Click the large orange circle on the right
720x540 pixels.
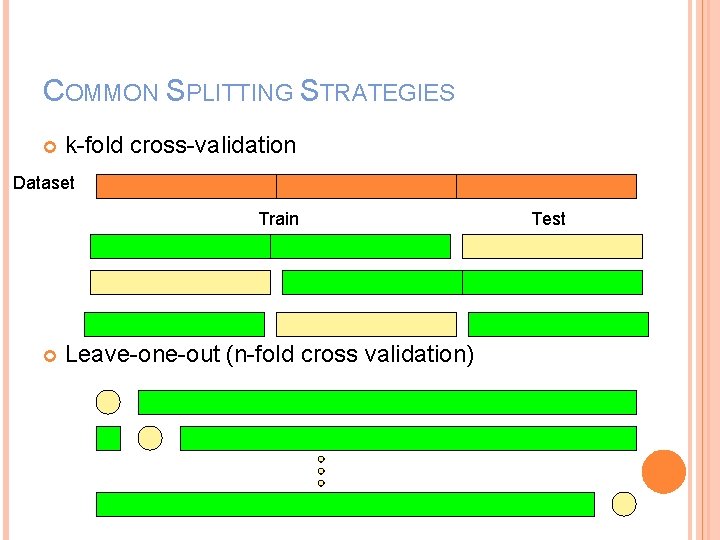coord(663,472)
